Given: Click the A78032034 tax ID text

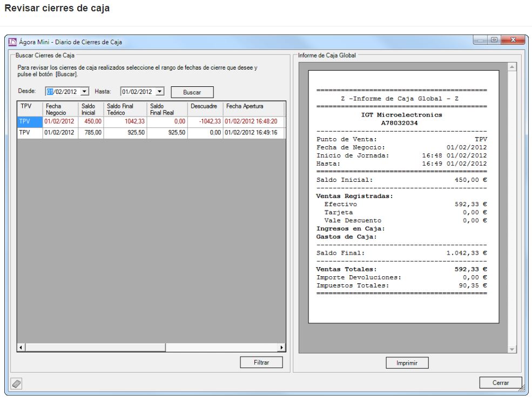Looking at the screenshot, I should pyautogui.click(x=399, y=123).
